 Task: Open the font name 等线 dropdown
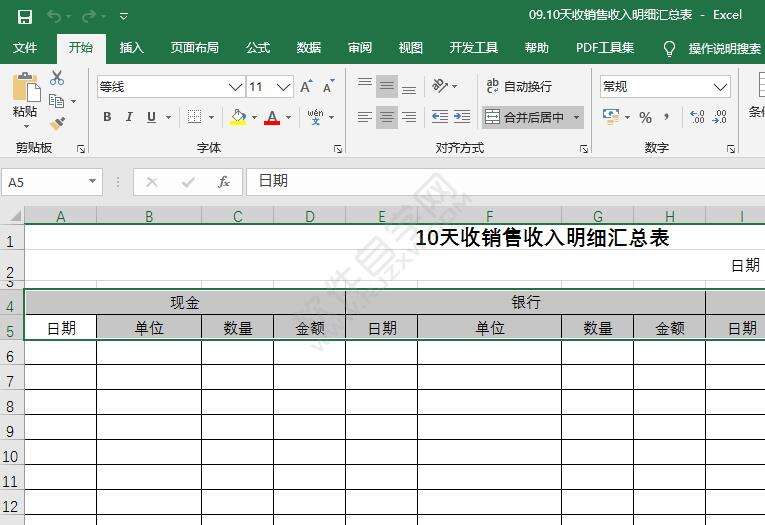click(x=235, y=87)
